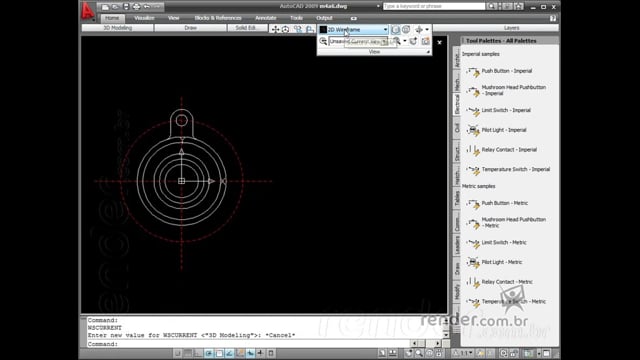Select Limit Switch - Metric tool
Image resolution: width=640 pixels, height=360 pixels.
[497, 243]
